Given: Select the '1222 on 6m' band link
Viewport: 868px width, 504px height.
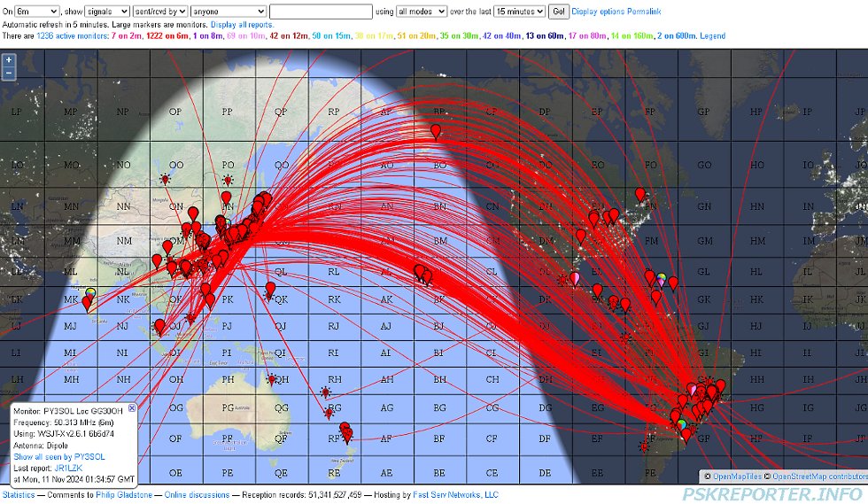Looking at the screenshot, I should coord(167,35).
